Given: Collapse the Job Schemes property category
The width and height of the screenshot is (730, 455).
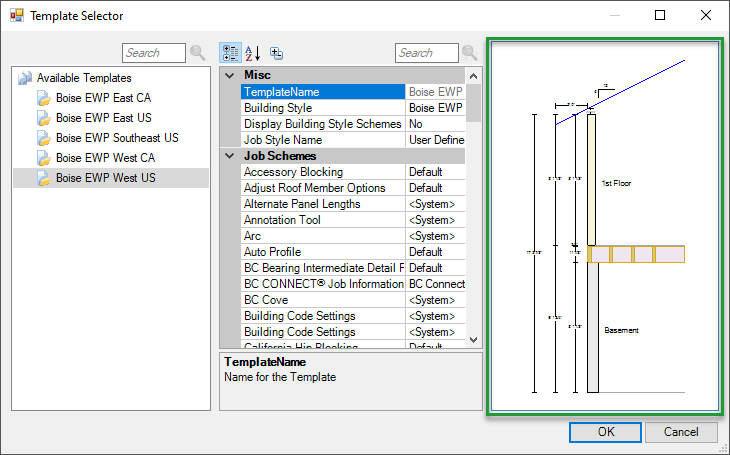Looking at the screenshot, I should coord(230,156).
